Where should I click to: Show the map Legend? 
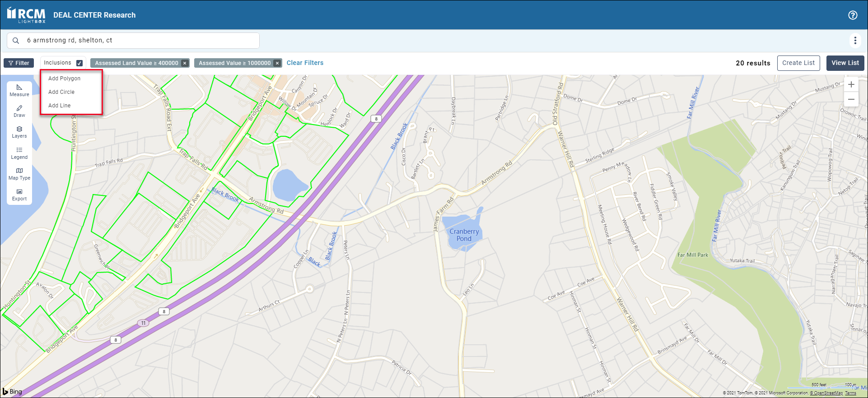coord(19,153)
